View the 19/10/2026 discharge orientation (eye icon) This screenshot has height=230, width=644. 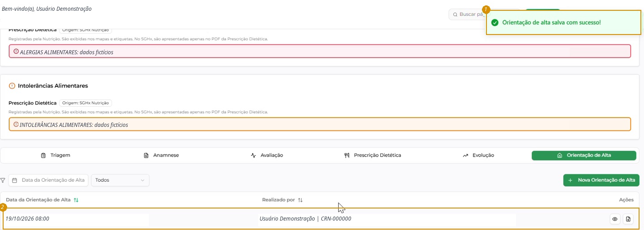(x=615, y=219)
